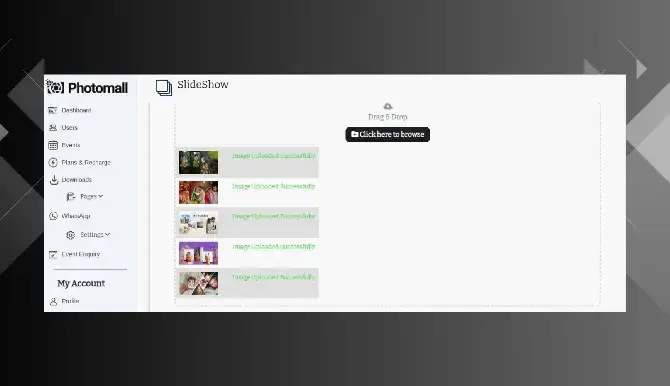The height and width of the screenshot is (386, 670).
Task: Click 'Image Uploaded Successfully' beside second thumbnail
Action: (x=273, y=186)
